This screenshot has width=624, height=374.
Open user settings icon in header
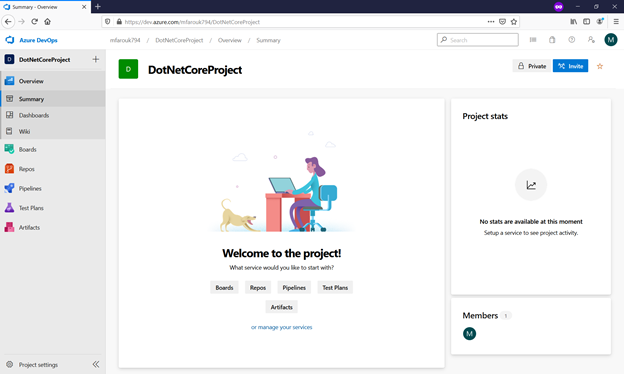(x=591, y=40)
